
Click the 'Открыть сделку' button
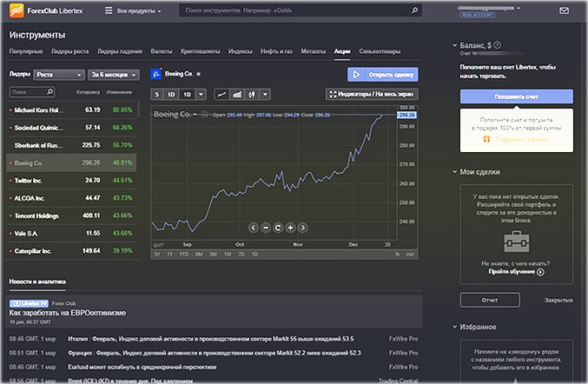click(382, 75)
